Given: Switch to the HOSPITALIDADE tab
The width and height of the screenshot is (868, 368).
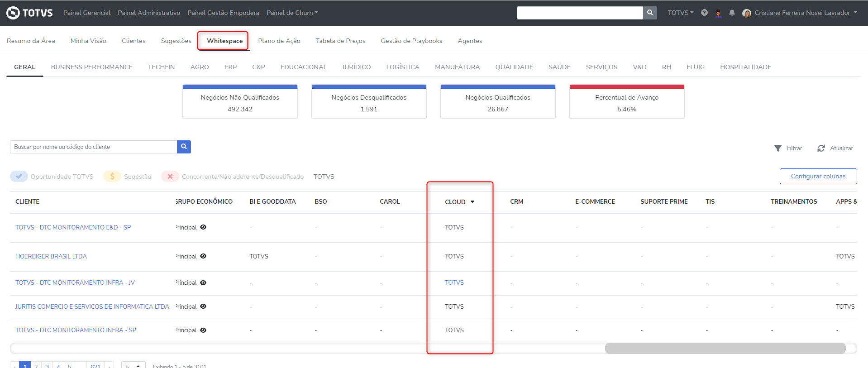Looking at the screenshot, I should coord(746,67).
